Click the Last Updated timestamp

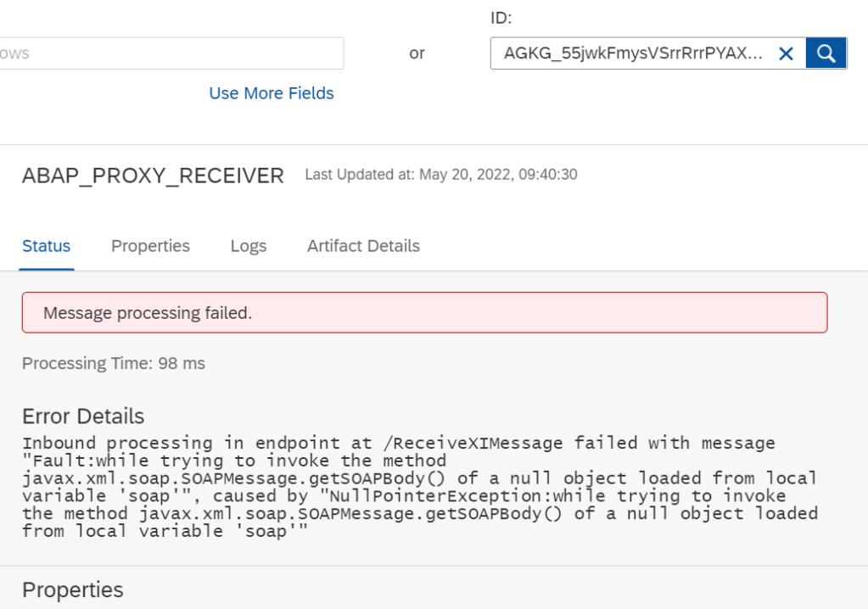441,175
